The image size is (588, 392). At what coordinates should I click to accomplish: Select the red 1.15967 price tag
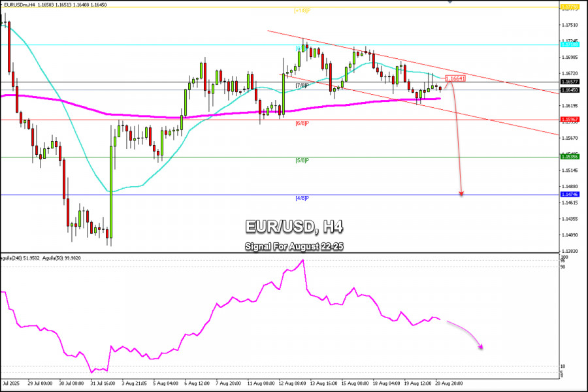[570, 120]
